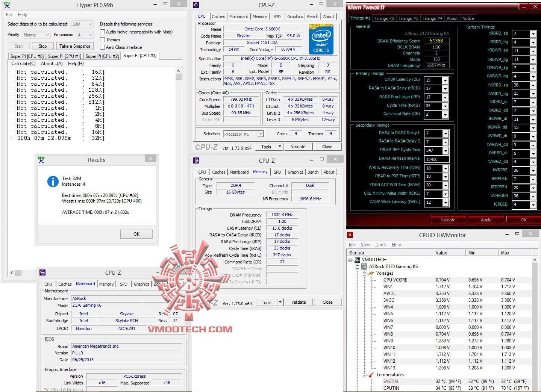Open the View menu in HWMonitor
Viewport: 541px width, 392px height.
365,245
